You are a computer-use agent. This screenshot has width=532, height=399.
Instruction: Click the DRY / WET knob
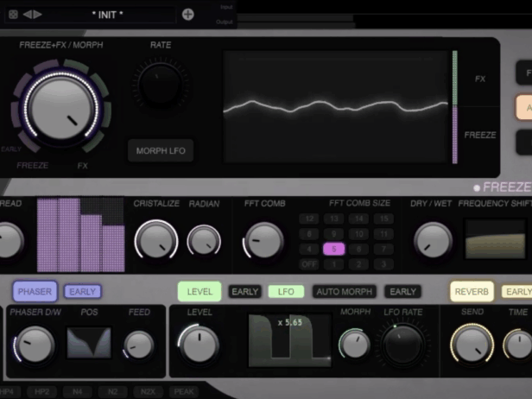[x=433, y=241]
